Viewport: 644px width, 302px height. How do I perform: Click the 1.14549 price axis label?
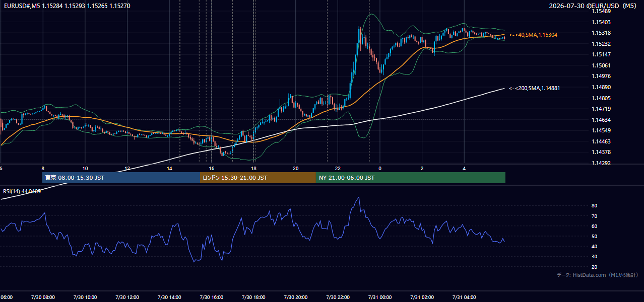click(x=601, y=130)
